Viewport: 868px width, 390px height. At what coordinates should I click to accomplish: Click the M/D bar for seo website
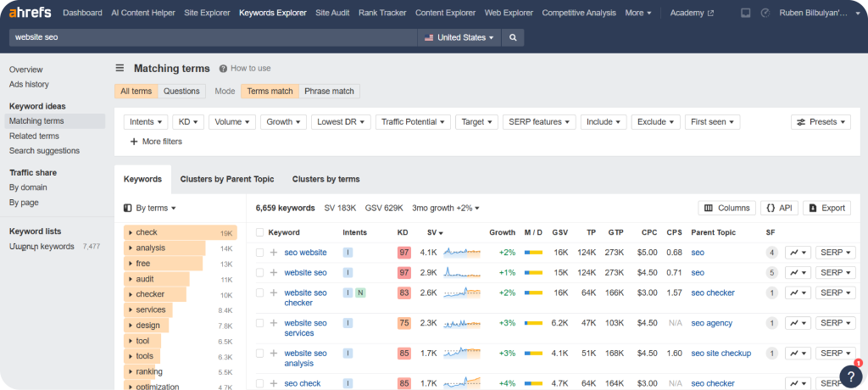[x=534, y=253]
